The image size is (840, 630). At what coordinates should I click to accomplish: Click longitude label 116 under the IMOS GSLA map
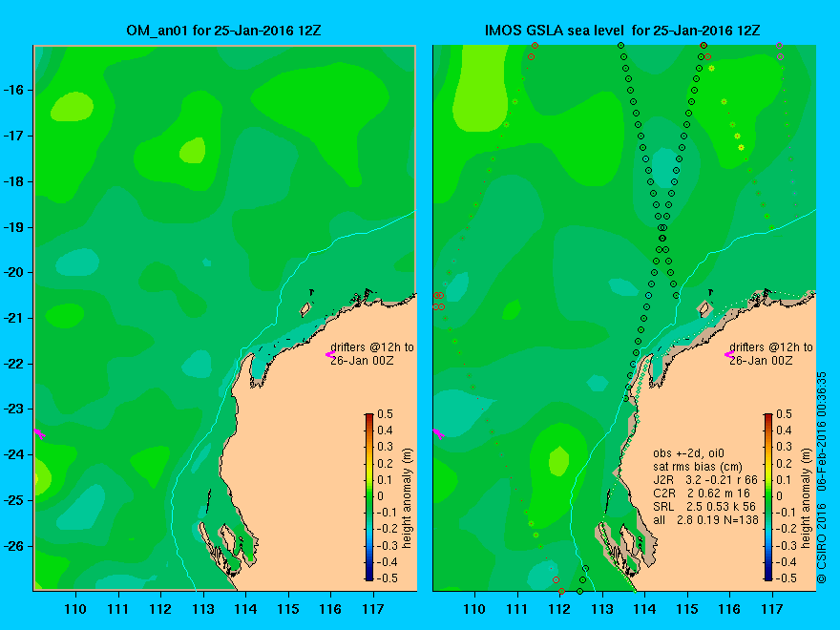[x=729, y=609]
